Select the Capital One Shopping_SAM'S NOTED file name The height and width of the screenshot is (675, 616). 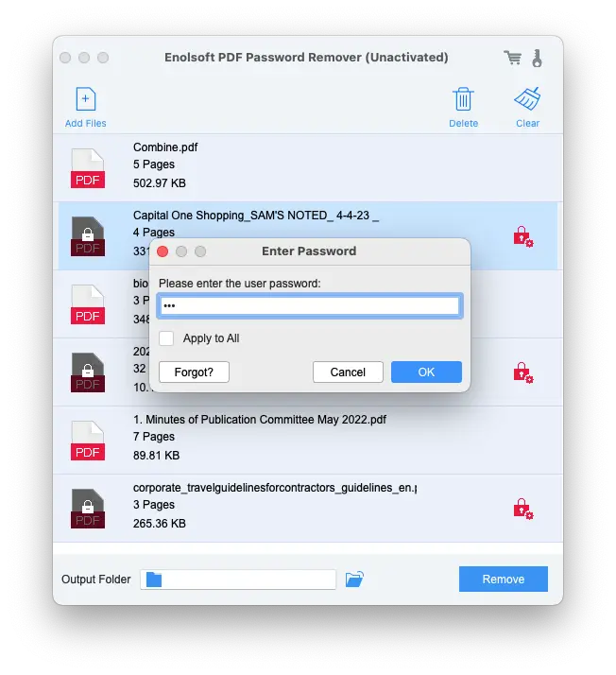[256, 216]
